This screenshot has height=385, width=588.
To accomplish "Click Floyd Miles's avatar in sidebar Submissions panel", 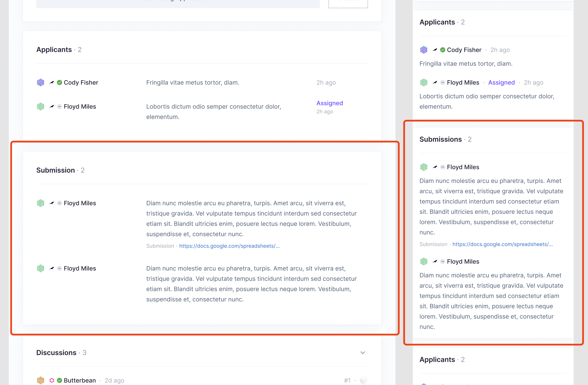I will pos(424,167).
